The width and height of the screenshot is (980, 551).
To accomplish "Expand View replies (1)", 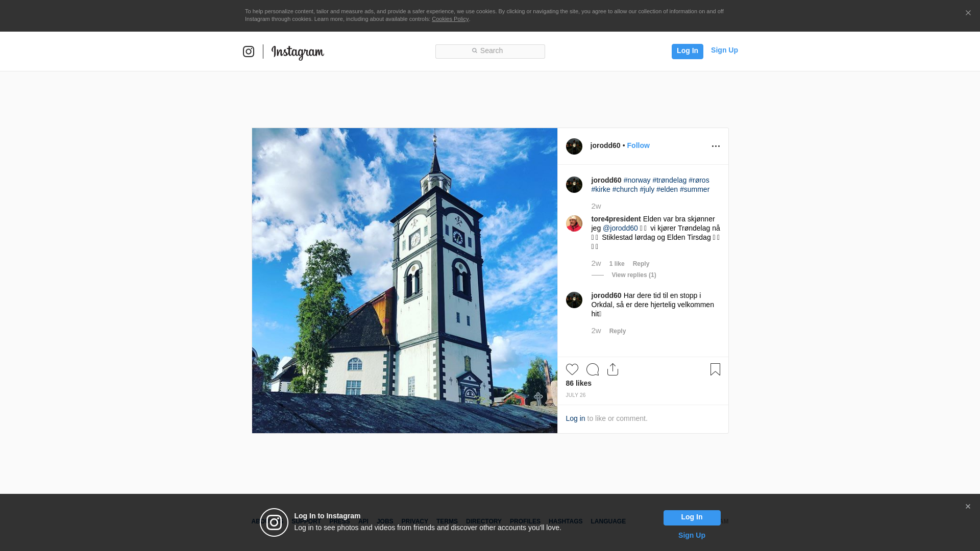I will 633,275.
